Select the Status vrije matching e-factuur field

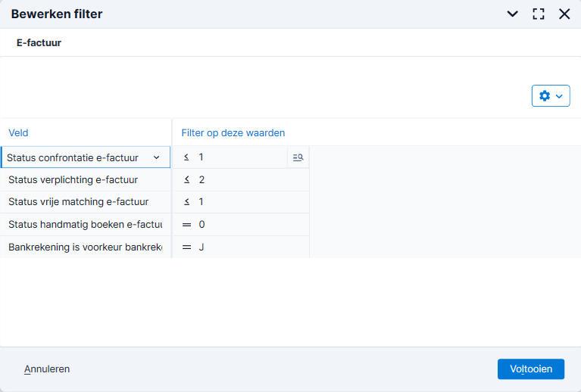tap(86, 202)
